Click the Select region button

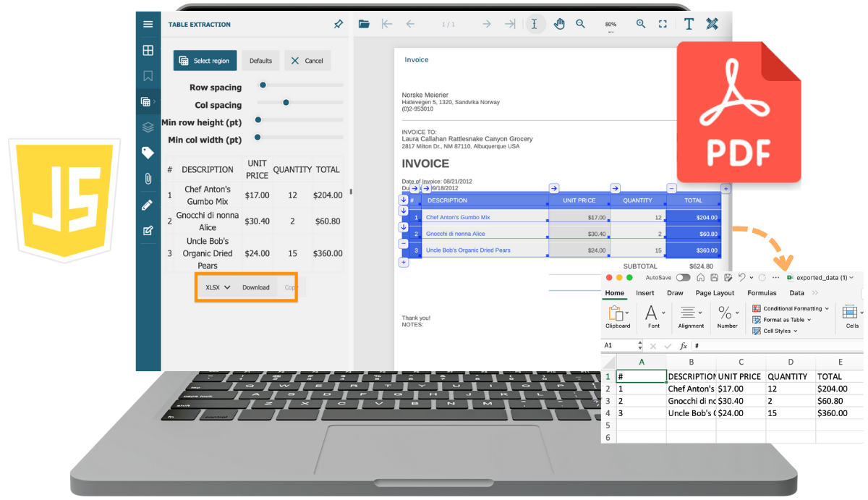(x=205, y=61)
